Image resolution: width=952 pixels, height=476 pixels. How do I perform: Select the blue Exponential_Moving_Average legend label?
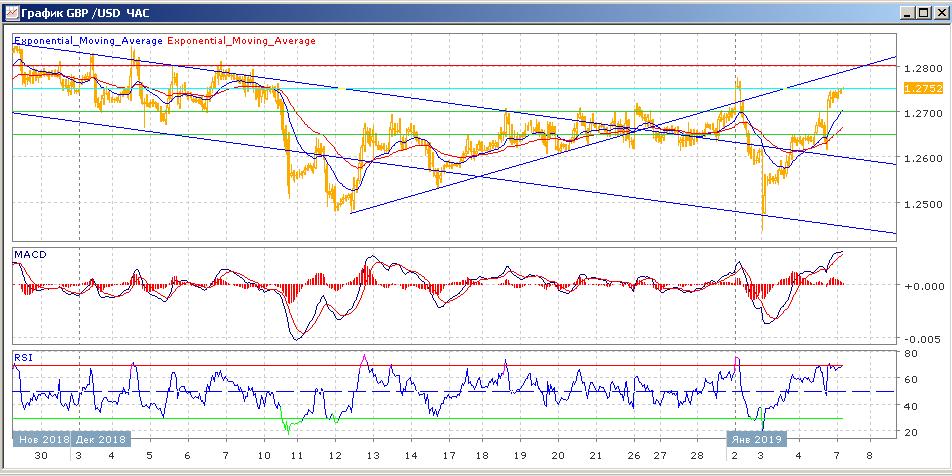tap(87, 41)
